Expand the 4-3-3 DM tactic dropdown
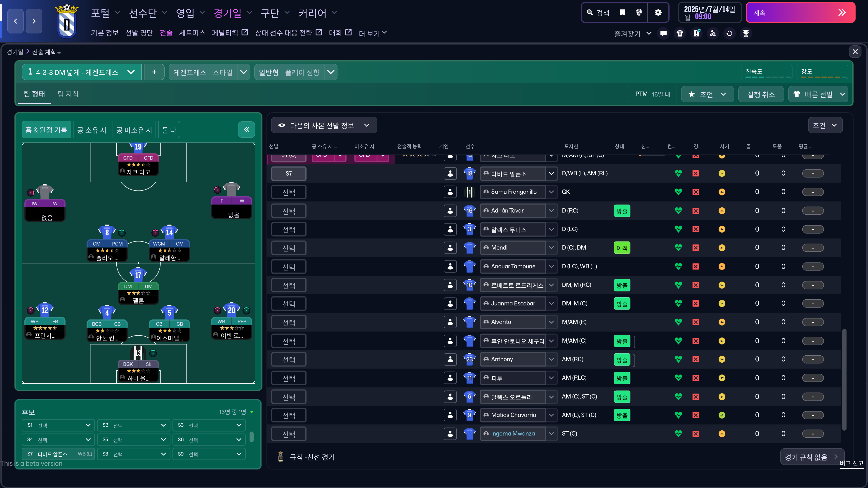This screenshot has height=488, width=868. coord(131,72)
